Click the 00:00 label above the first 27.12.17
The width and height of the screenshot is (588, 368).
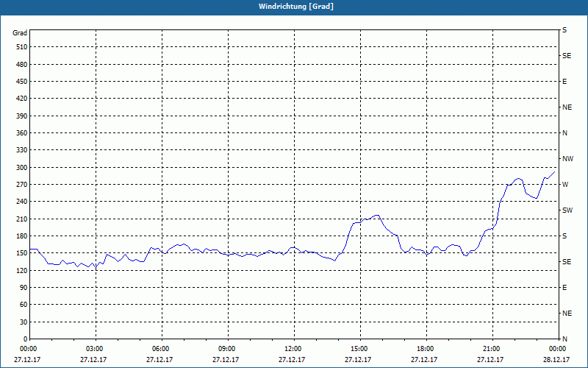[x=29, y=349]
